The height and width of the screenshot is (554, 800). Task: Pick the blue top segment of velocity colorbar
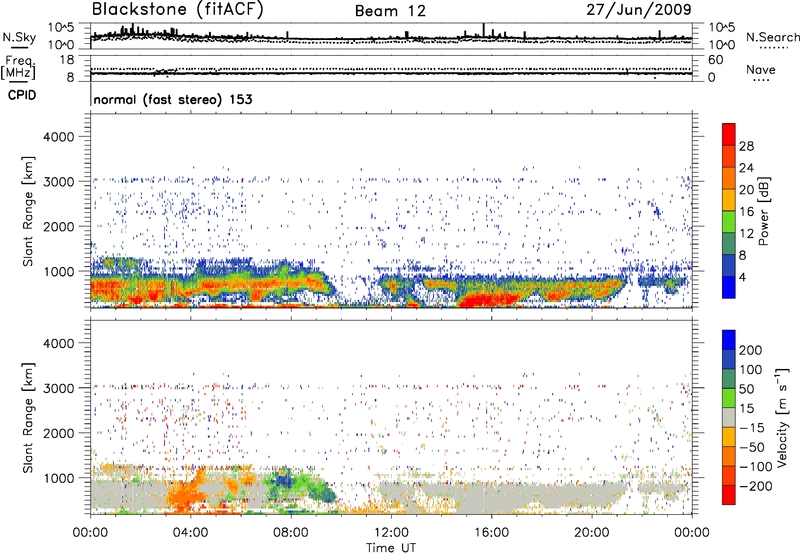[729, 340]
